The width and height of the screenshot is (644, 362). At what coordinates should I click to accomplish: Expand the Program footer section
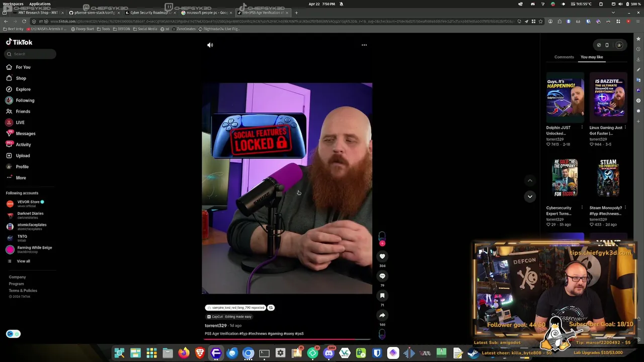(x=16, y=284)
